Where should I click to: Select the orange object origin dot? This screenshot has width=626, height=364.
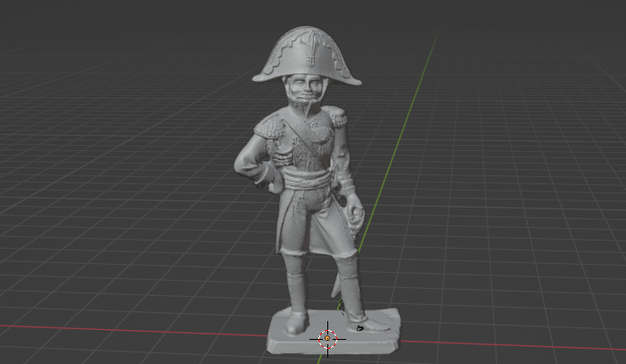[x=327, y=339]
